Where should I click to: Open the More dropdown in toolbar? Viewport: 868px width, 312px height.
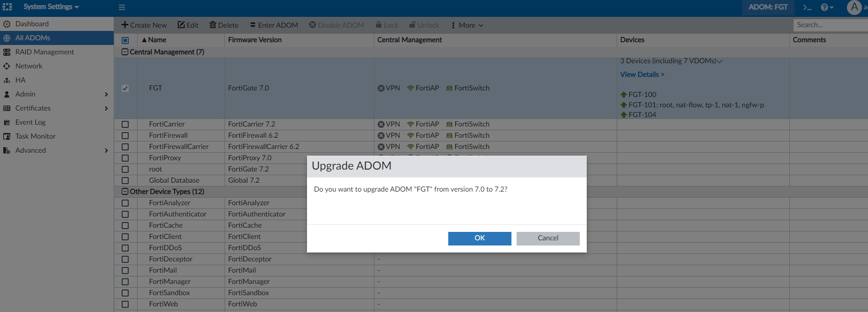[x=467, y=25]
